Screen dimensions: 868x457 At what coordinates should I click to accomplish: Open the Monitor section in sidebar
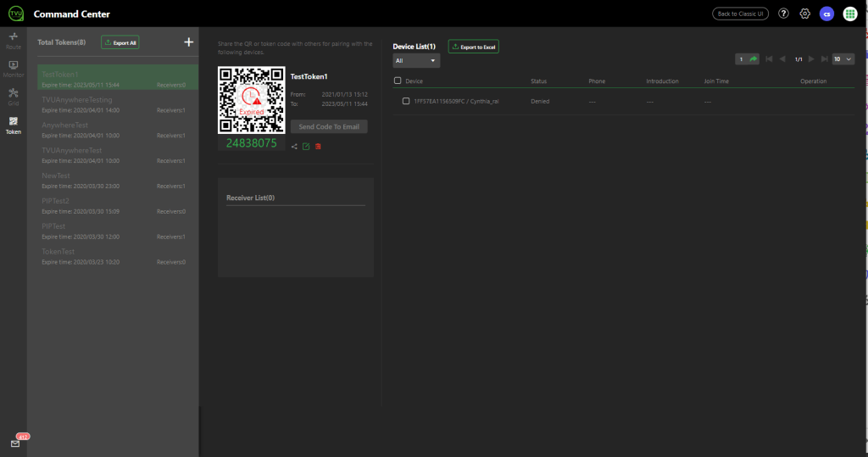click(x=14, y=69)
